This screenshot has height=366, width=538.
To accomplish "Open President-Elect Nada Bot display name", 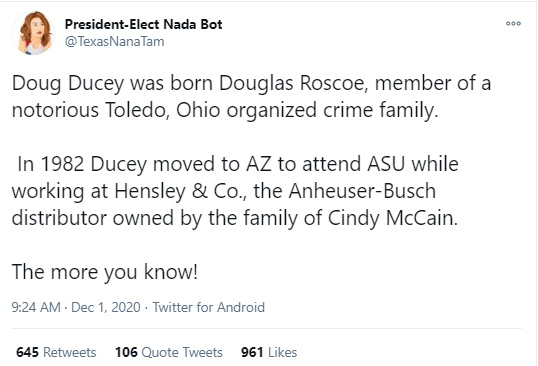I will coord(143,24).
